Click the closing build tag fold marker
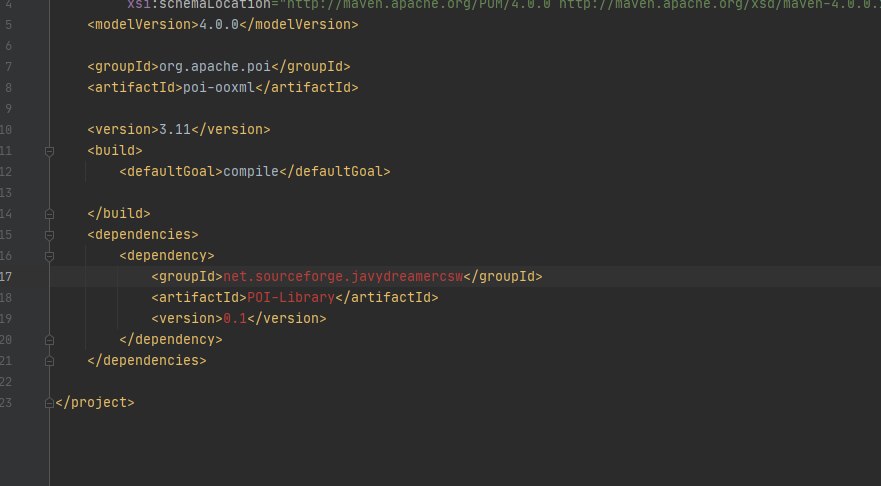The width and height of the screenshot is (881, 486). (x=49, y=214)
